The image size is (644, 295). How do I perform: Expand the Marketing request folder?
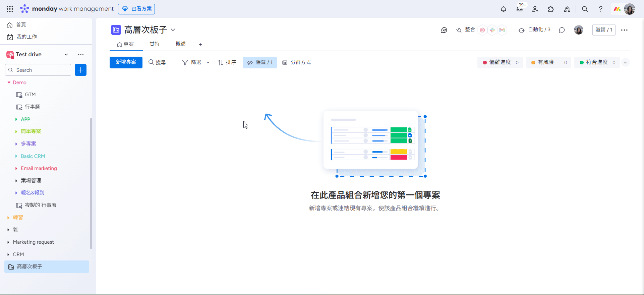pyautogui.click(x=8, y=242)
